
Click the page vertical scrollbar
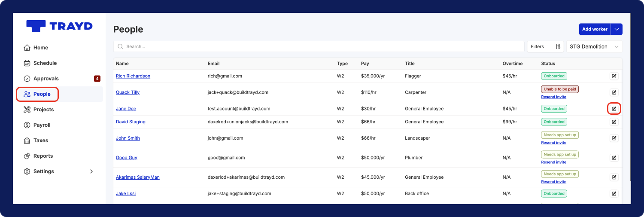pyautogui.click(x=630, y=97)
